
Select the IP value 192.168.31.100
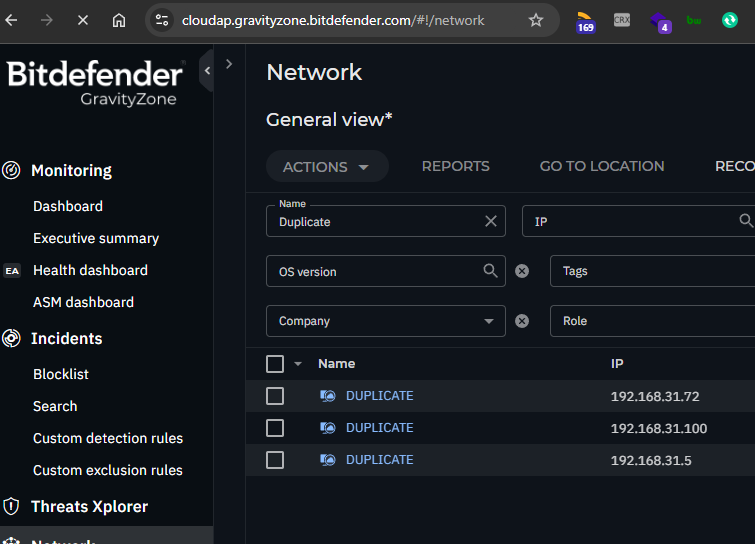[x=659, y=428]
